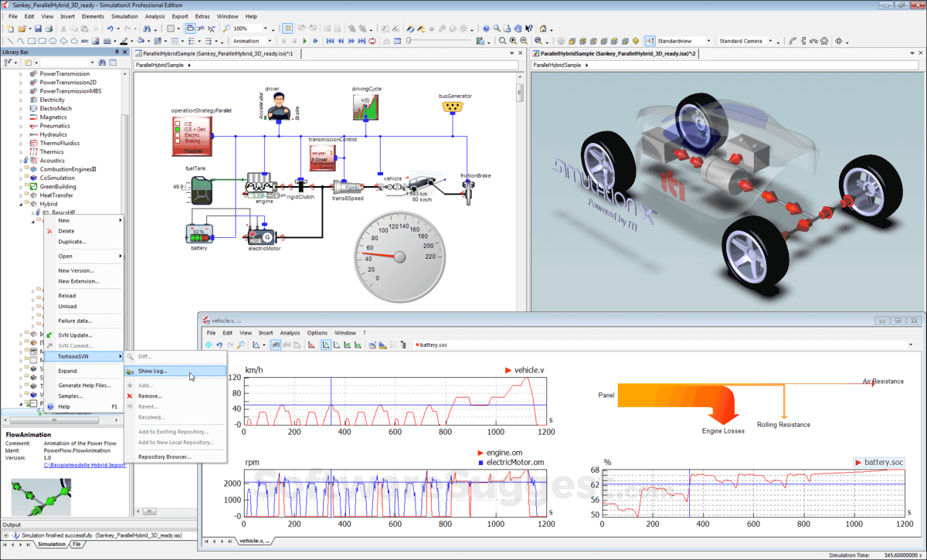Open the Home view icon in the toolbar

(x=544, y=29)
